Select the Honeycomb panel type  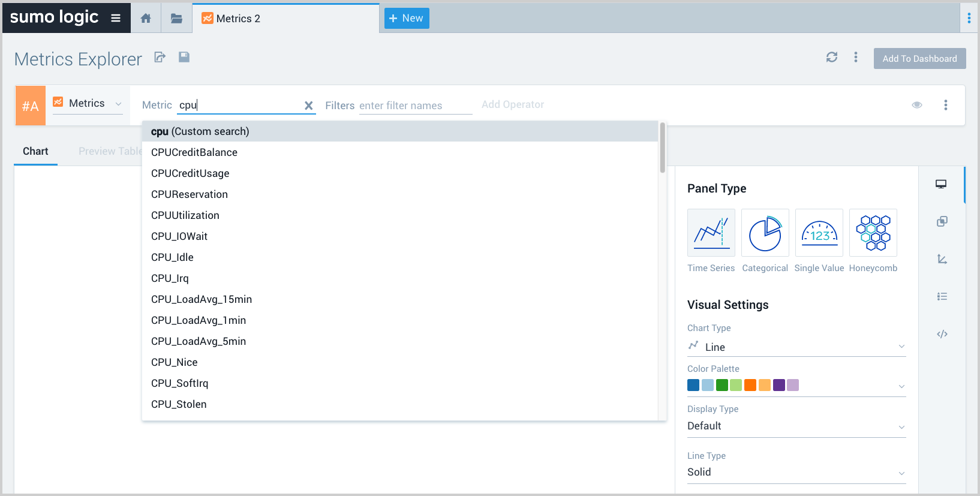click(873, 233)
